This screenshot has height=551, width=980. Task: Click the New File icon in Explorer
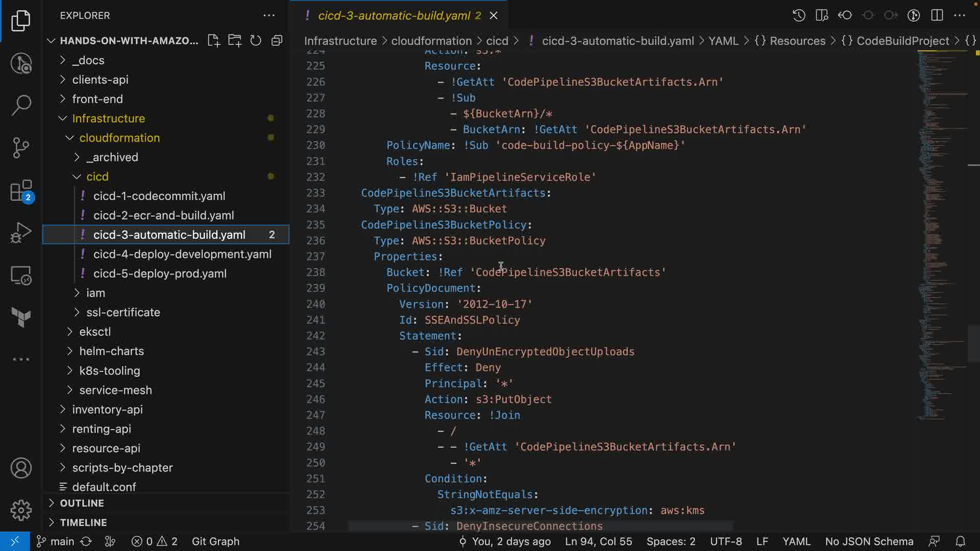213,41
